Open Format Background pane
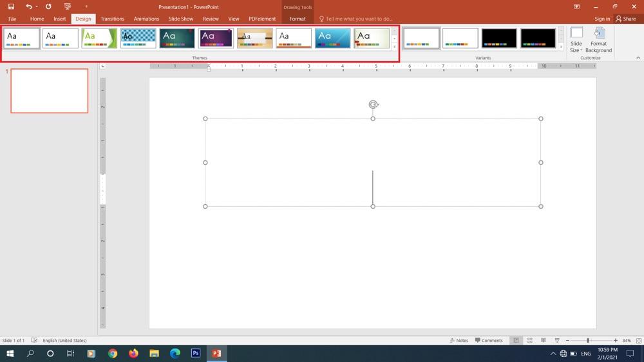Image resolution: width=644 pixels, height=362 pixels. (x=598, y=39)
